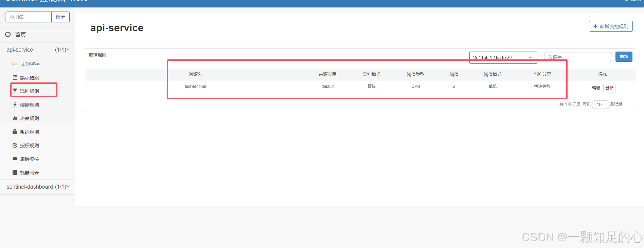Click the 阈值模式 column header
Screen dimensions: 644x248
493,74
